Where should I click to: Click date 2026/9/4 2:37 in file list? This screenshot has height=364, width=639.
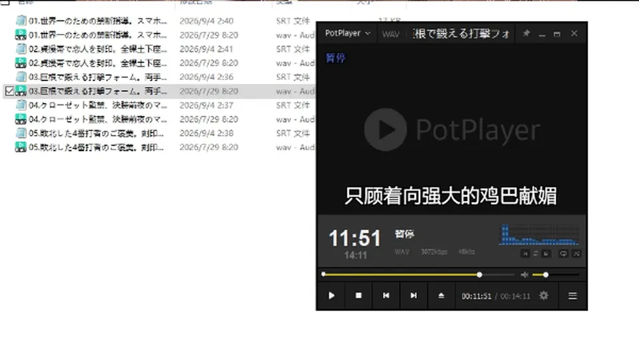pos(206,105)
